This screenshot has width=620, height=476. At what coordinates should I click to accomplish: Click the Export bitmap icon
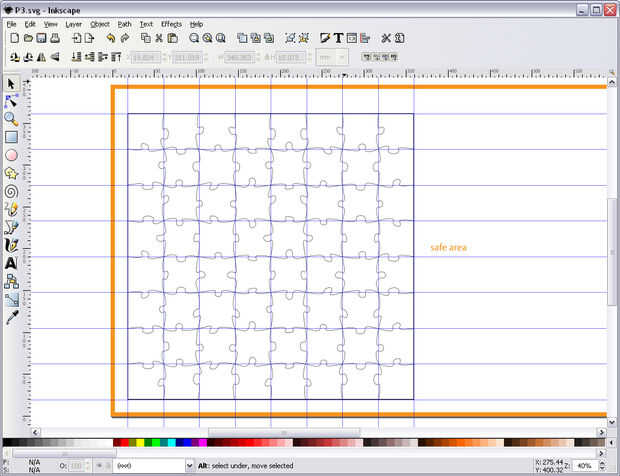(x=90, y=38)
